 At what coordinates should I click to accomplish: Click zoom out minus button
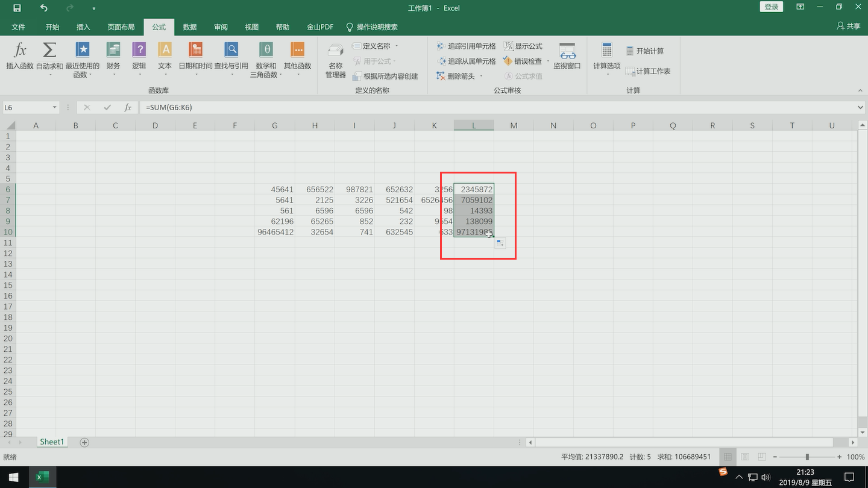click(775, 457)
